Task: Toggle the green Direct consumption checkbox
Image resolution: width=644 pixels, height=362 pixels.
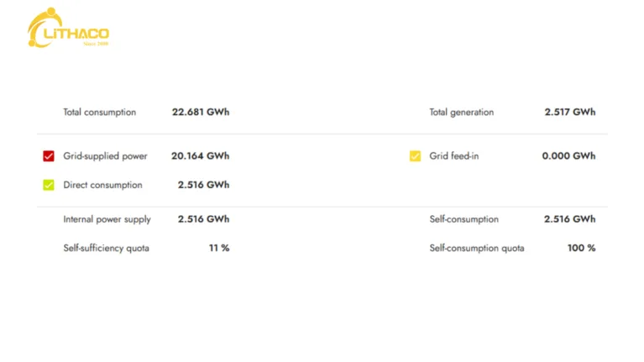Action: click(49, 185)
